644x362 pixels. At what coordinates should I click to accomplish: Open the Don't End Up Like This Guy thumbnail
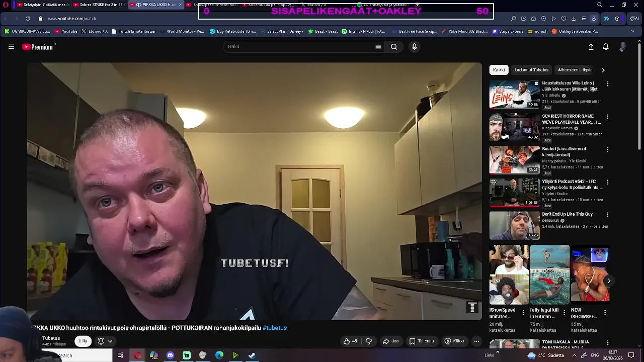click(514, 225)
